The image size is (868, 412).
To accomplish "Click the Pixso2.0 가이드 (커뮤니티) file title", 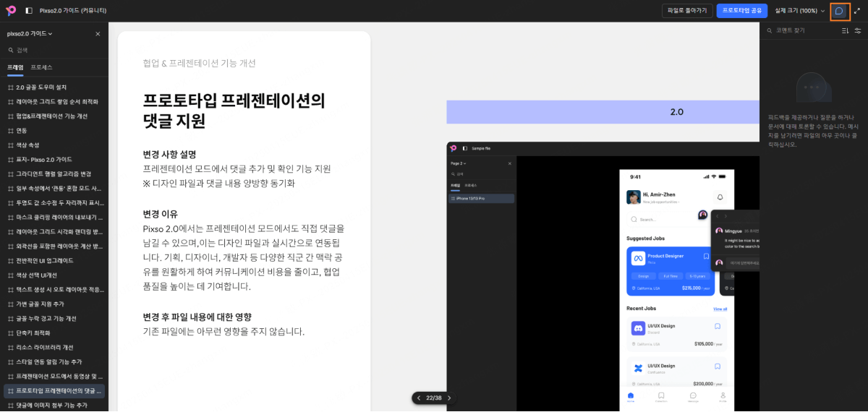I will [x=73, y=11].
